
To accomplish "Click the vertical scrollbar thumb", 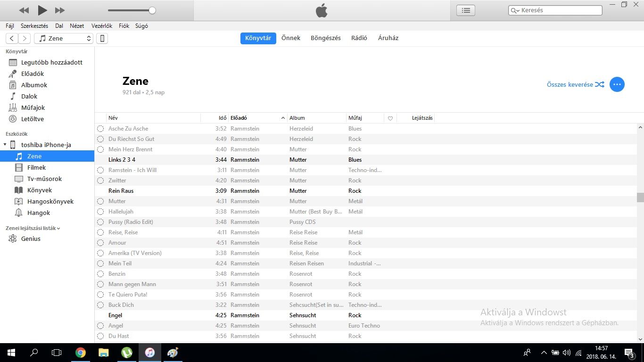I will [x=640, y=197].
